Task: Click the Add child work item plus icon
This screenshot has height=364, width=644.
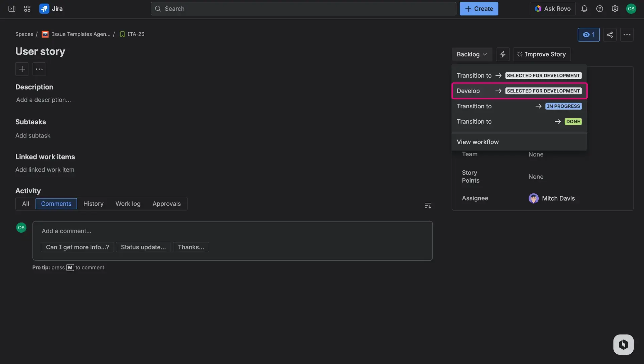Action: pyautogui.click(x=22, y=69)
